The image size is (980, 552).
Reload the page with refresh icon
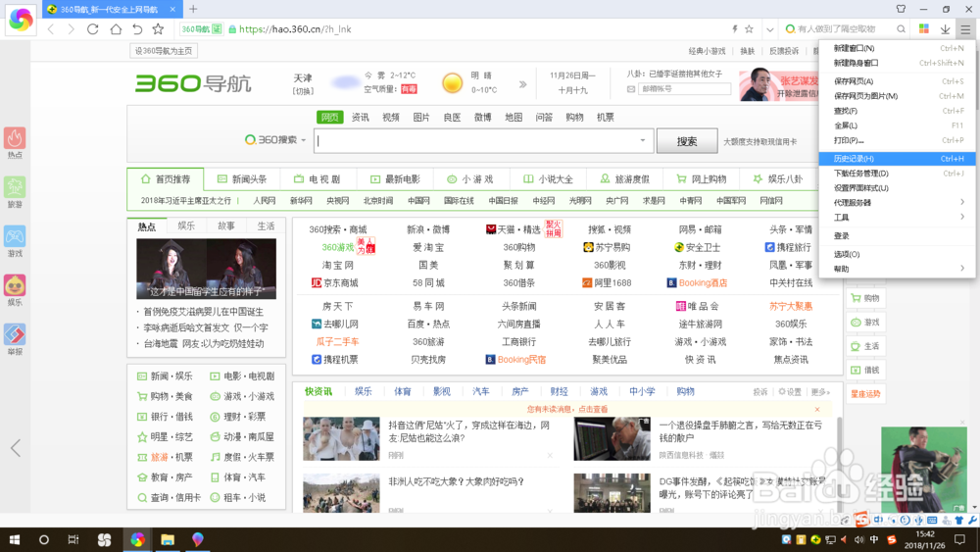pos(92,28)
